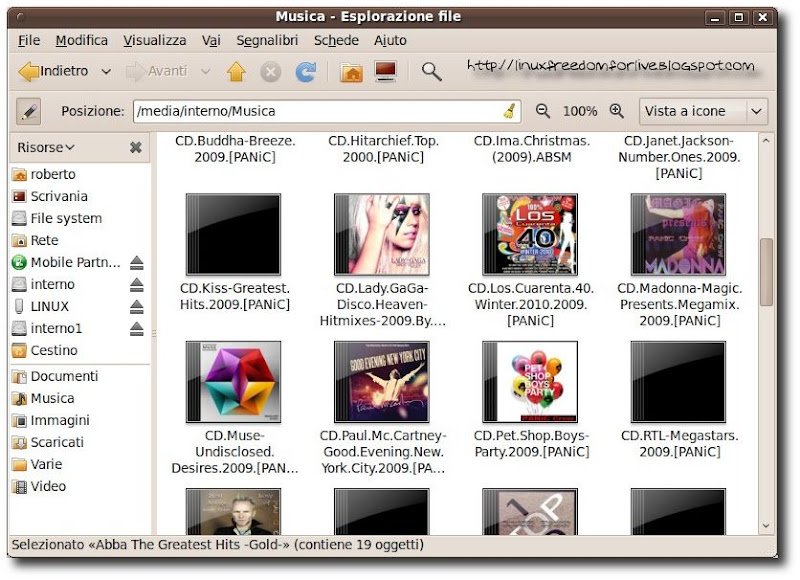Open the File menu
Screen dimensions: 800x580
[x=29, y=40]
